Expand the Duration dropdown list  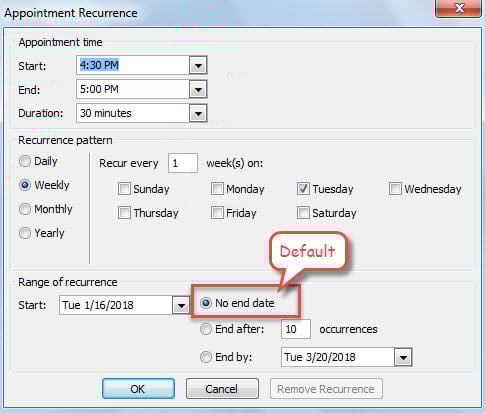coord(198,113)
